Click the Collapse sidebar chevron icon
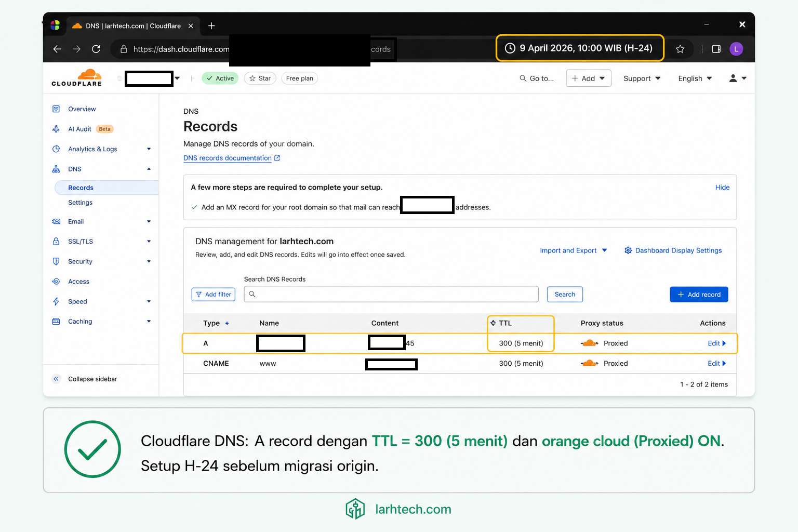This screenshot has width=798, height=532. pos(56,379)
